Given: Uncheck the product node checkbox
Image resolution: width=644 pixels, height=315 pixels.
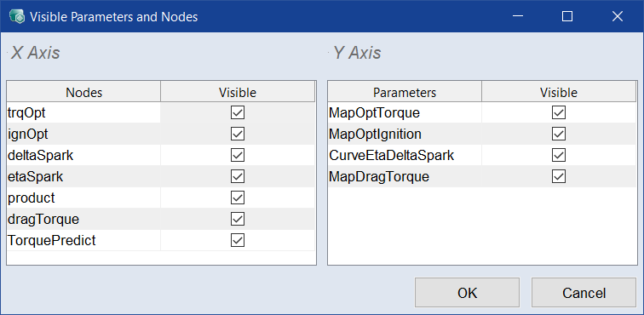Looking at the screenshot, I should click(x=238, y=198).
